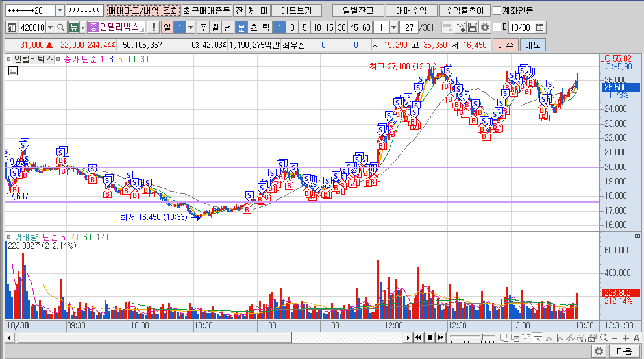Click the exclamation mark alert icon
This screenshot has width=644, height=359.
tap(153, 27)
